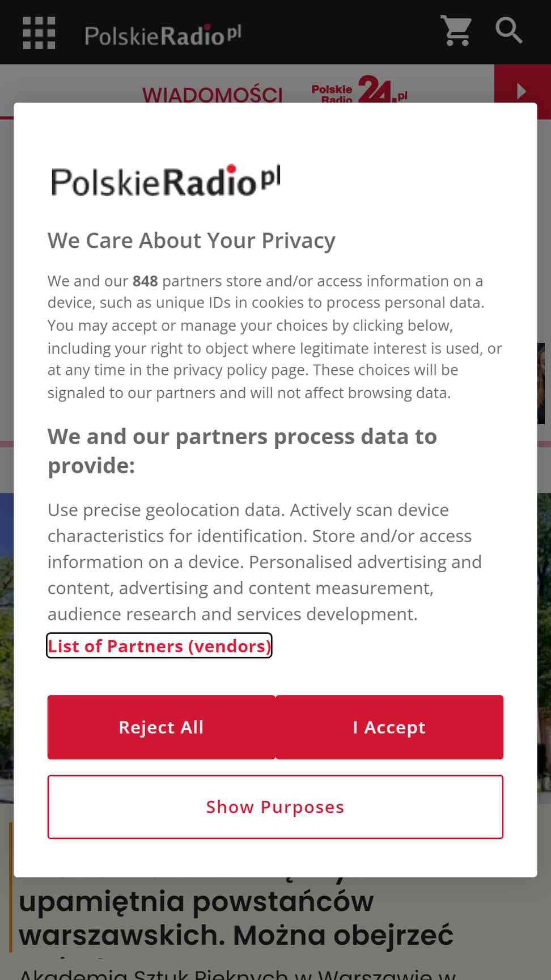Click the search magnifier icon

[x=508, y=31]
